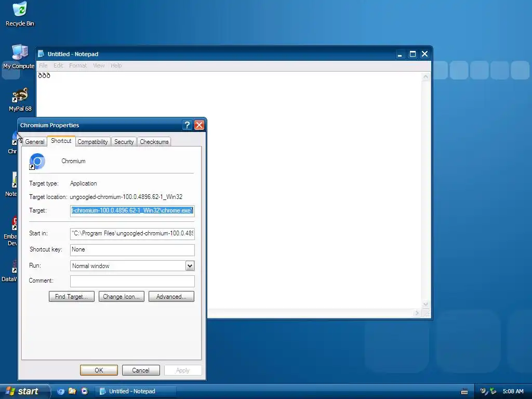Click the Apply button

pos(183,370)
